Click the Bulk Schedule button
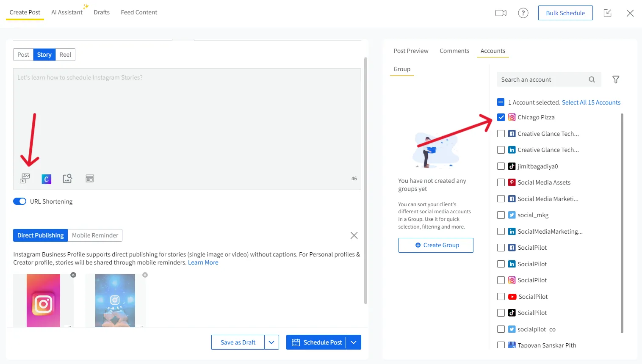Viewport: 642px width, 364px height. pos(565,13)
